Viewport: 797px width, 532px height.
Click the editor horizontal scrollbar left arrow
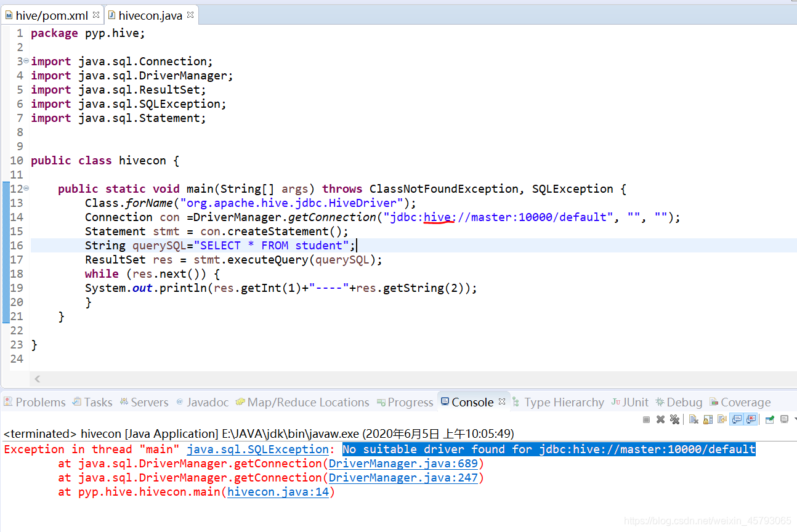coord(38,379)
